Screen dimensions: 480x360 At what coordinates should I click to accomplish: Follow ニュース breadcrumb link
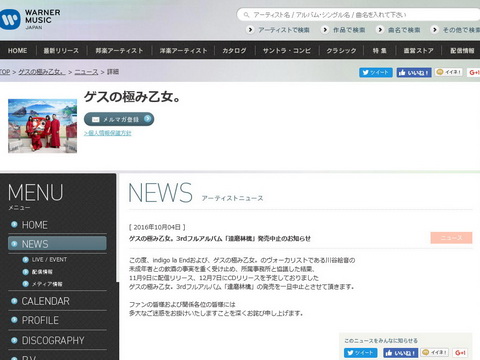pyautogui.click(x=86, y=72)
